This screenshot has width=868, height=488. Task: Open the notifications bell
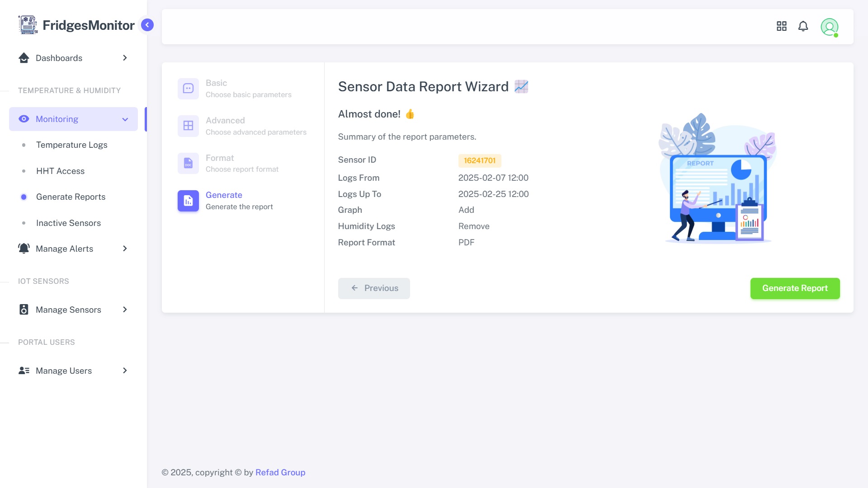coord(803,26)
